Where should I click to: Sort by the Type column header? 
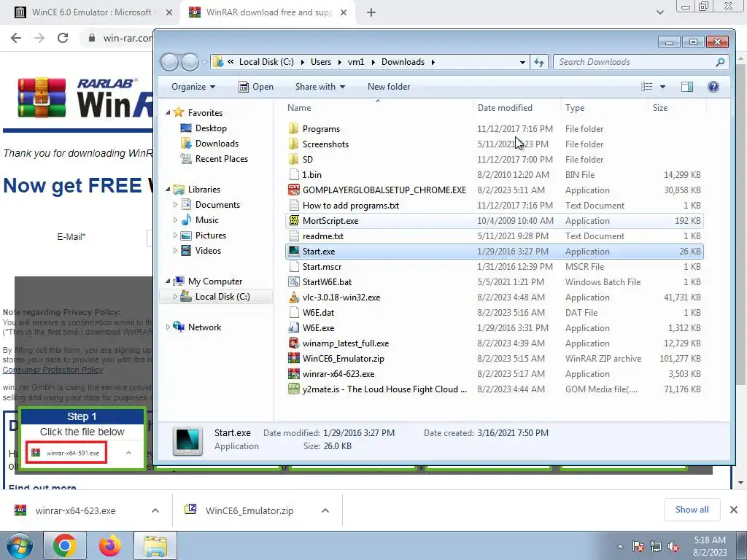coord(604,108)
